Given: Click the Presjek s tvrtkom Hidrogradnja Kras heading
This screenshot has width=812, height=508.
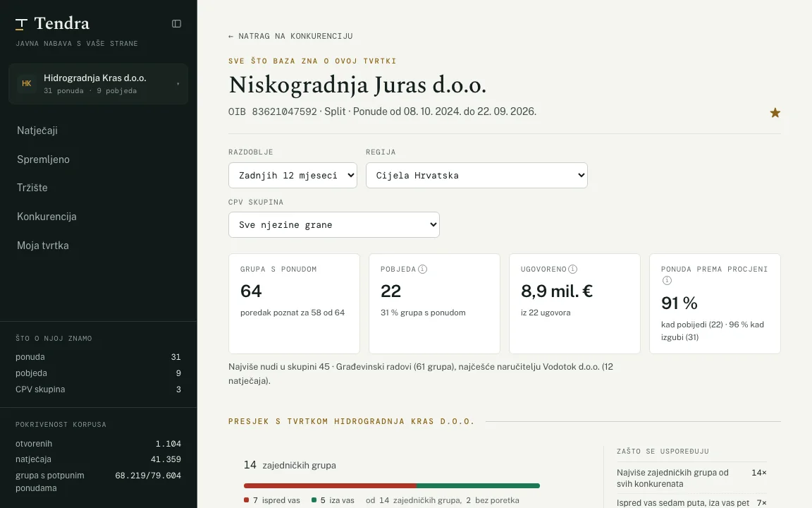Looking at the screenshot, I should click(352, 421).
